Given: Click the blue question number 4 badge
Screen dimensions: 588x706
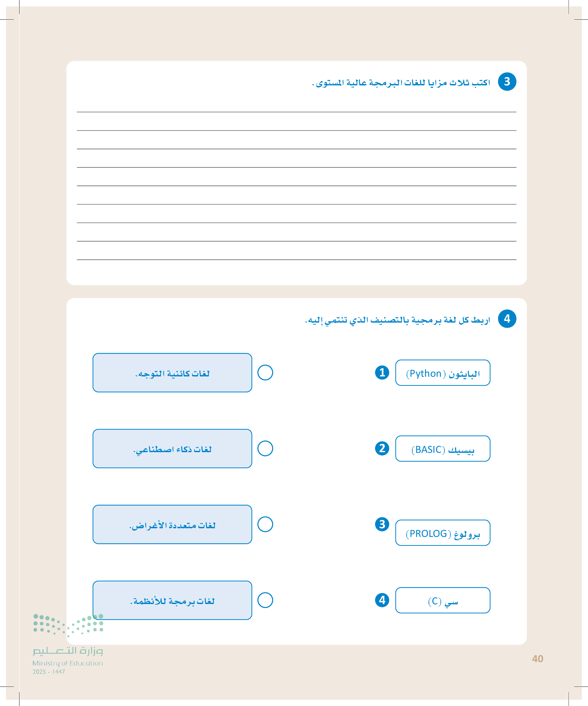Looking at the screenshot, I should pos(507,319).
